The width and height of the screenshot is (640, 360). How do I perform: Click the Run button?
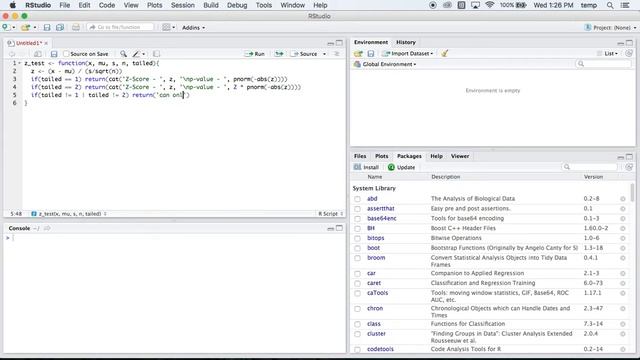[255, 54]
